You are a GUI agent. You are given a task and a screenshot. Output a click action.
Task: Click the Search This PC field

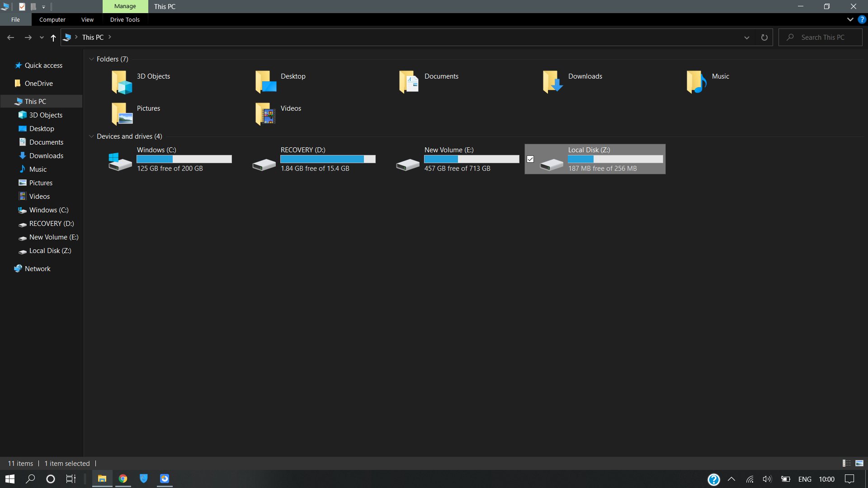click(x=821, y=38)
